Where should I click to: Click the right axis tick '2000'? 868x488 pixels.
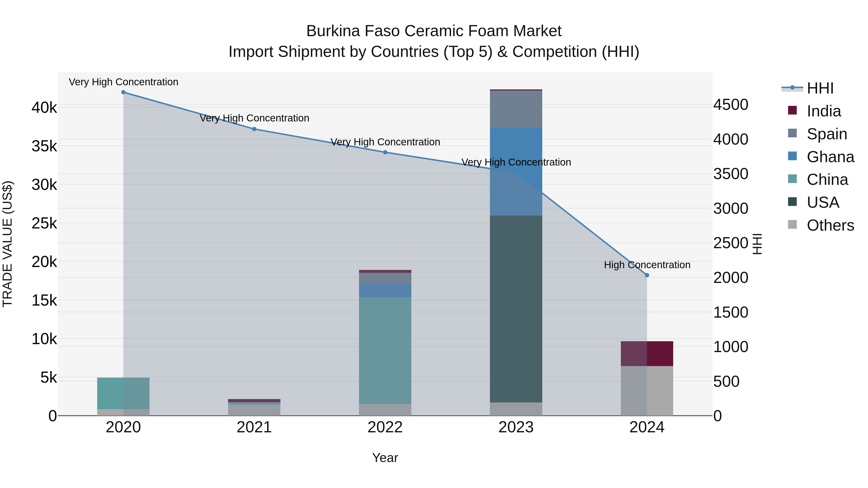coord(731,278)
